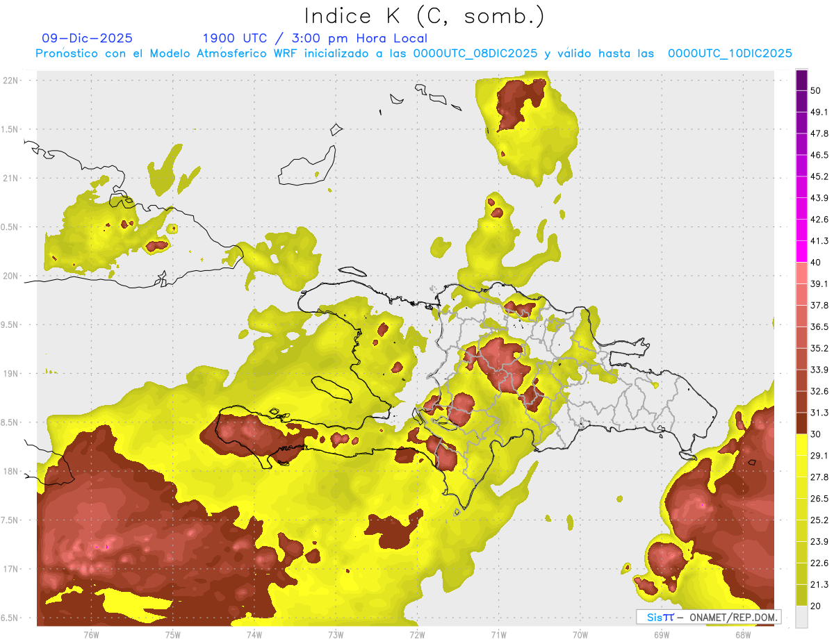Click the '73W' longitude label
Screen dimensions: 834x644
pyautogui.click(x=336, y=634)
